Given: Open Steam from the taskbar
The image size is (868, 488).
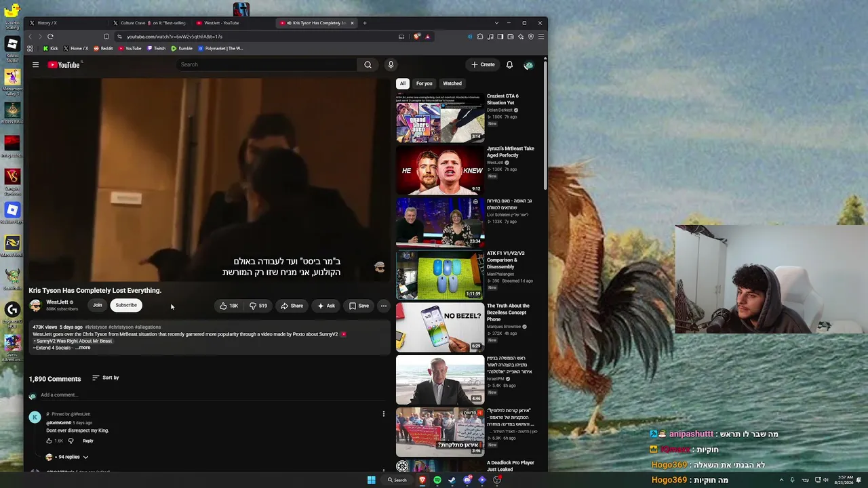Looking at the screenshot, I should click(x=452, y=480).
